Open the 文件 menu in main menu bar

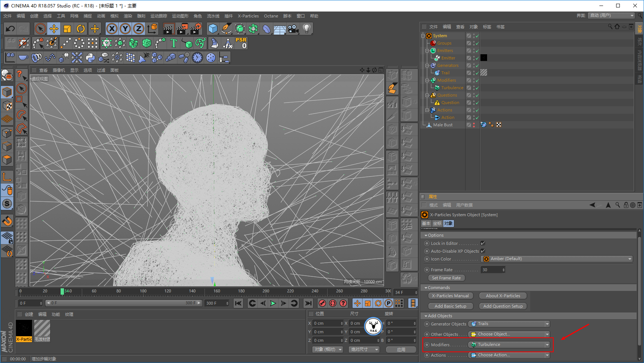7,16
